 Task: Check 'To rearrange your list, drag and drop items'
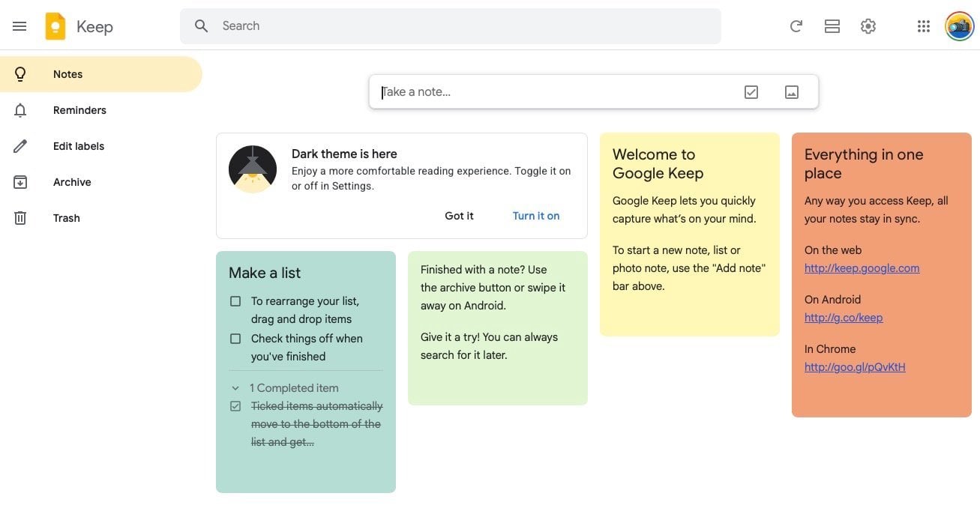tap(235, 300)
